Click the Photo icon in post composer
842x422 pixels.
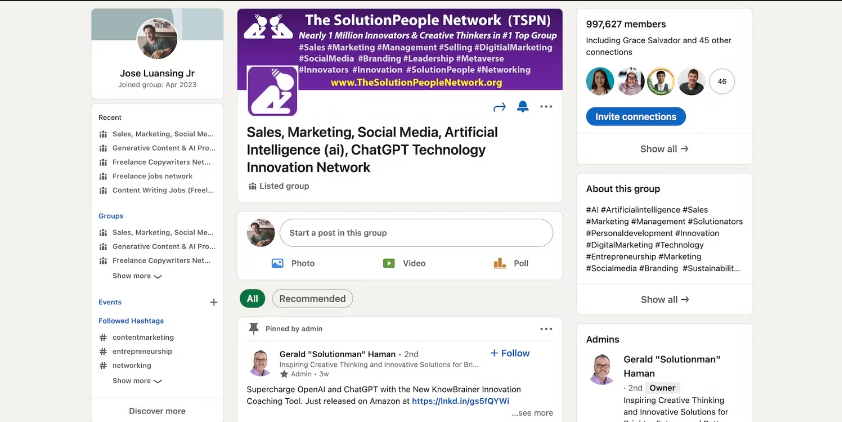(278, 263)
